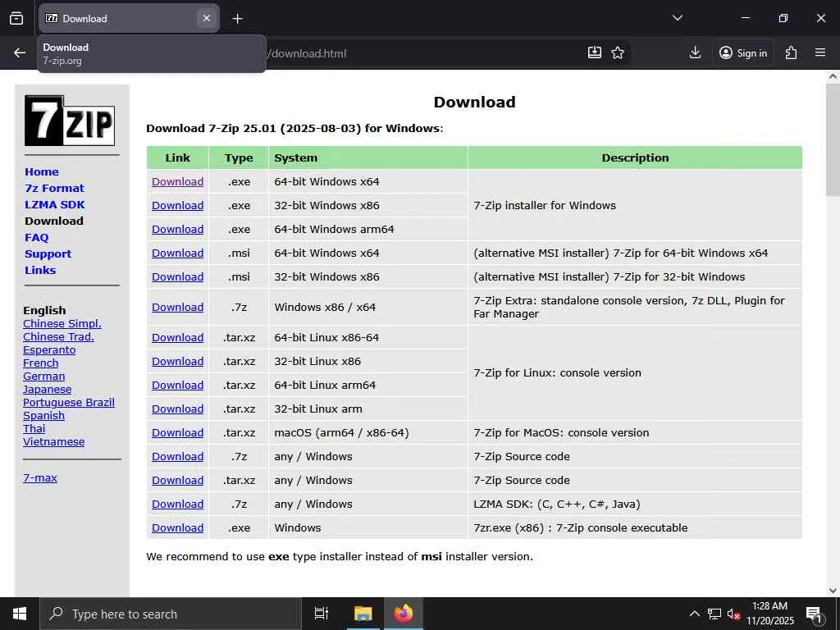Open the Downloads panel arrow icon
Viewport: 840px width, 630px height.
click(695, 52)
